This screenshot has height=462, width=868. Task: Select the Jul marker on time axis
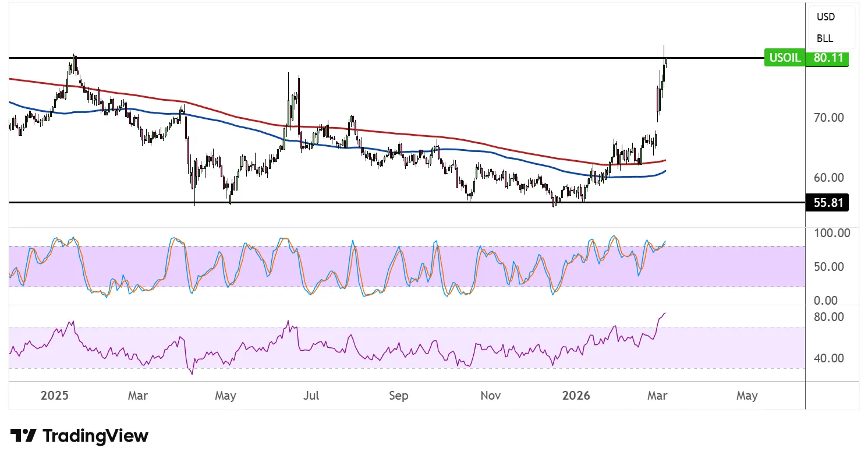(311, 396)
